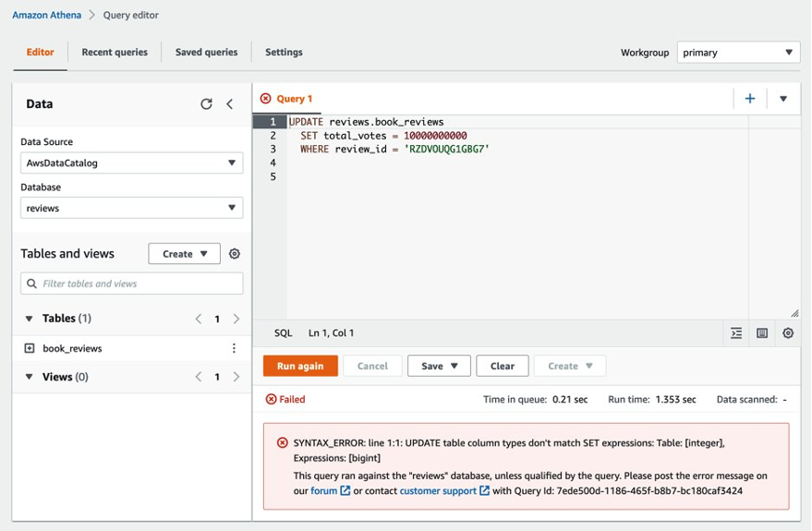Switch to Saved queries tab
The image size is (812, 531).
tap(206, 53)
